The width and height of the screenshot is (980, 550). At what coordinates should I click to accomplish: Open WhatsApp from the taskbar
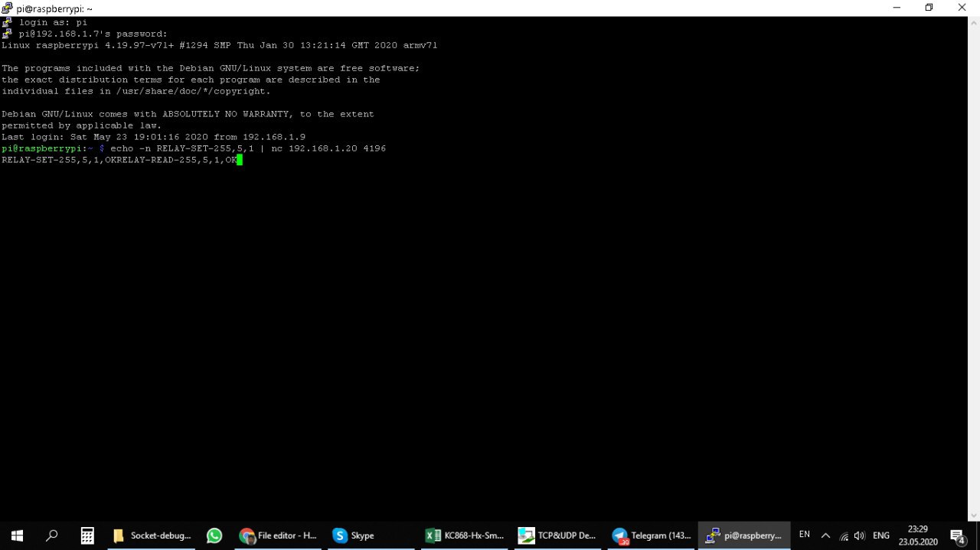[214, 535]
